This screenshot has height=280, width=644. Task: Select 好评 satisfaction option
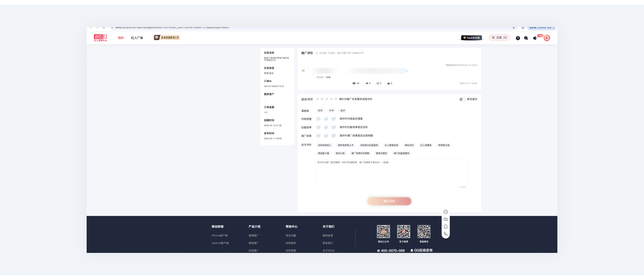320,111
